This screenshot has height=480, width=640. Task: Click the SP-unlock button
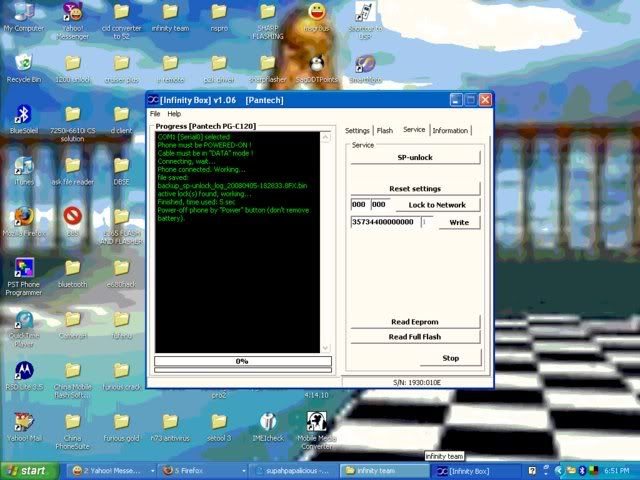pyautogui.click(x=415, y=157)
